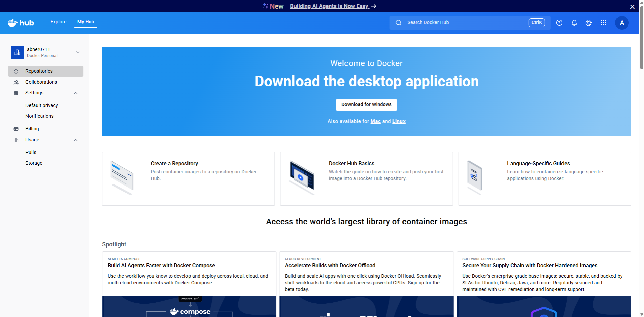This screenshot has height=317, width=644.
Task: Follow the Mac download link
Action: (375, 121)
